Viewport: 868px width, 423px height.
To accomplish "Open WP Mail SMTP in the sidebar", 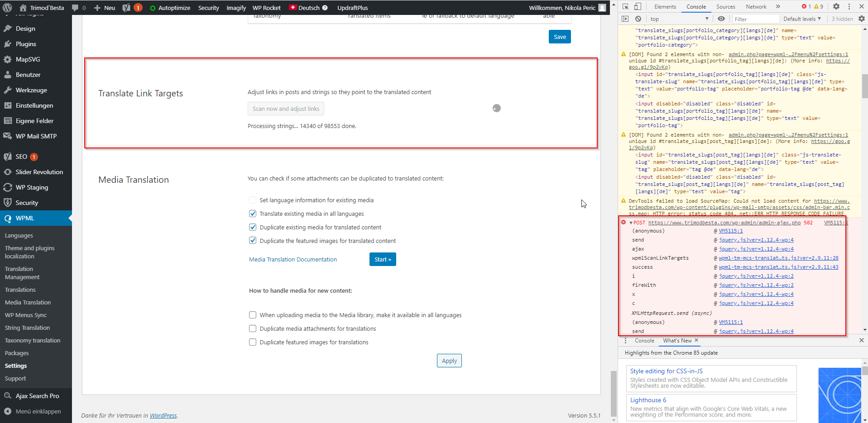I will coord(36,136).
